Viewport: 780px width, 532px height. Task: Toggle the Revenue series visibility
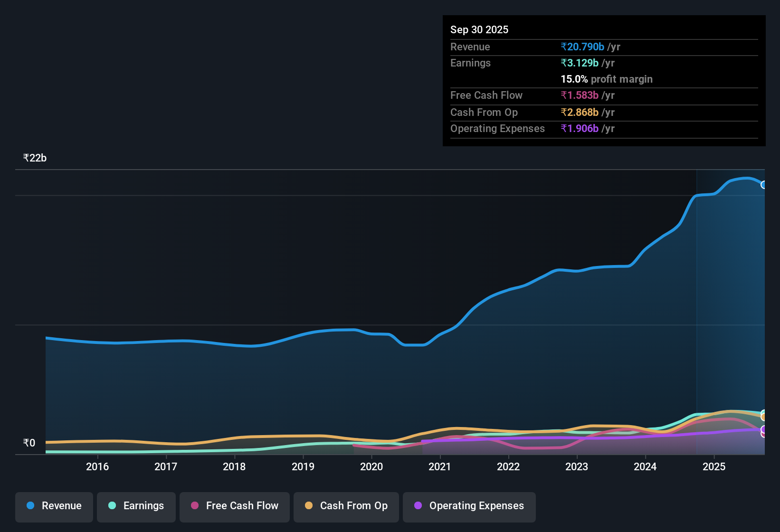coord(54,506)
